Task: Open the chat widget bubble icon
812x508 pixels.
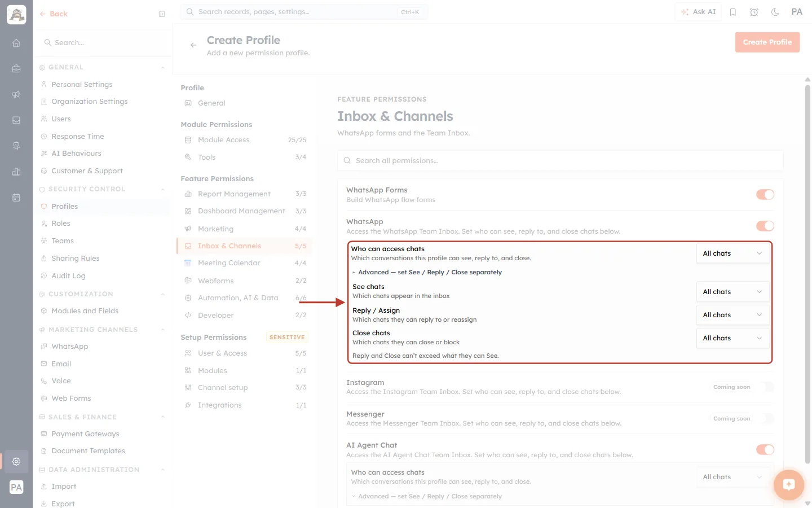Action: (788, 484)
